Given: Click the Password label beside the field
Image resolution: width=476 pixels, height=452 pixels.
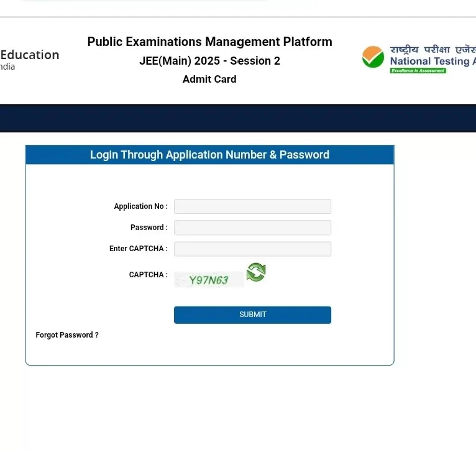Looking at the screenshot, I should tap(149, 228).
